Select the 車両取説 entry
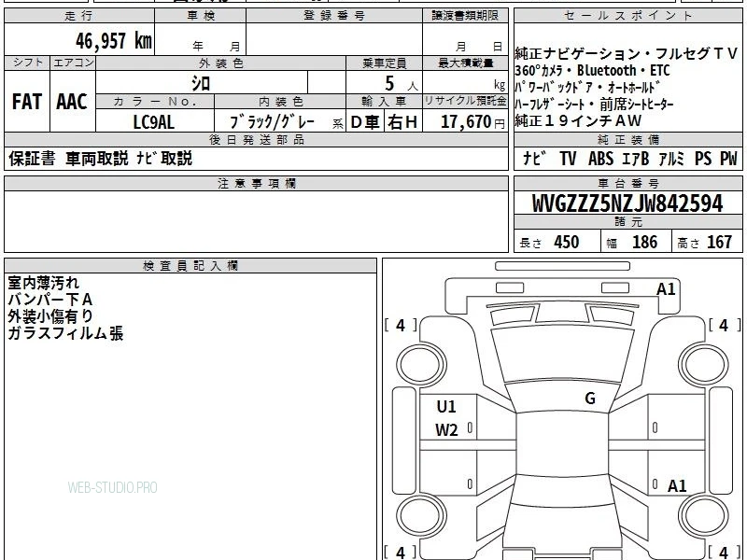The width and height of the screenshot is (747, 560). pos(97,159)
